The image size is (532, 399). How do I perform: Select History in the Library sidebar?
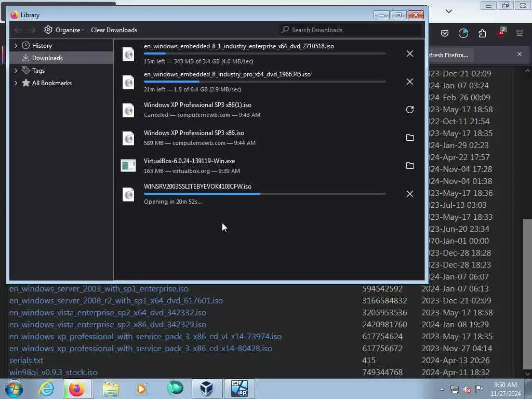tap(61, 46)
